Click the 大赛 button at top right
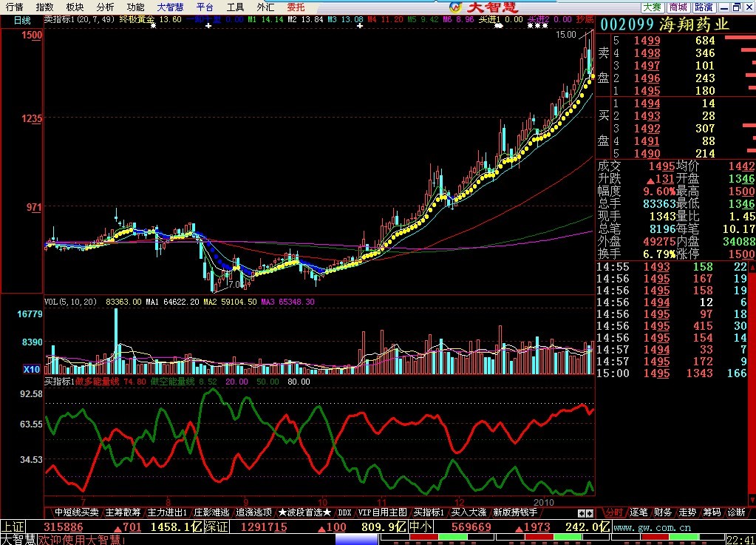The width and height of the screenshot is (756, 545). pos(652,7)
